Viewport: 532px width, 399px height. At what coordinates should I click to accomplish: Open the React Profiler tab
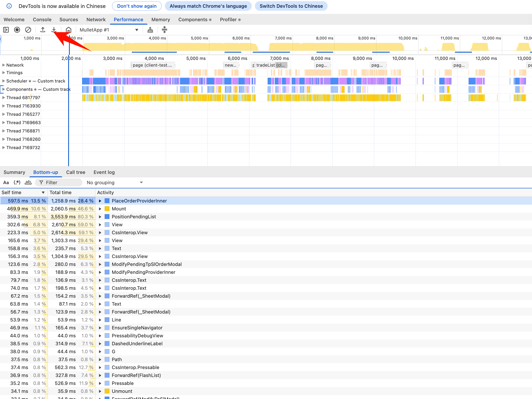tap(230, 19)
